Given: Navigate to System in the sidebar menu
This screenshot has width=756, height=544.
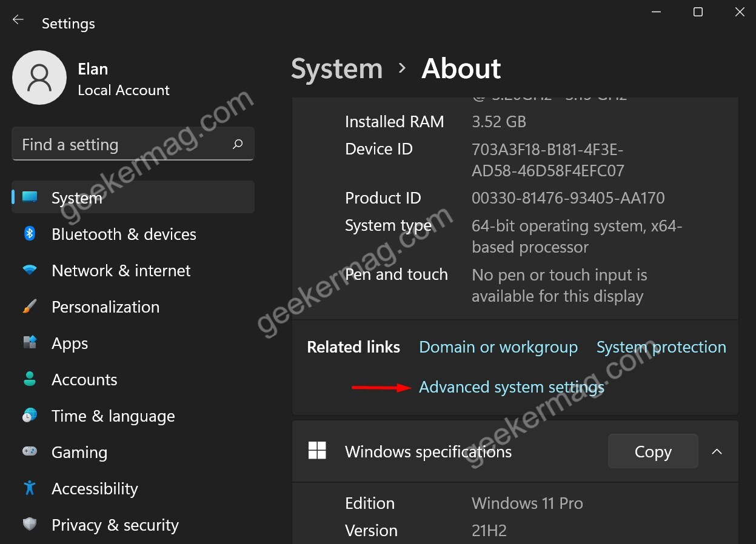Looking at the screenshot, I should coord(76,197).
